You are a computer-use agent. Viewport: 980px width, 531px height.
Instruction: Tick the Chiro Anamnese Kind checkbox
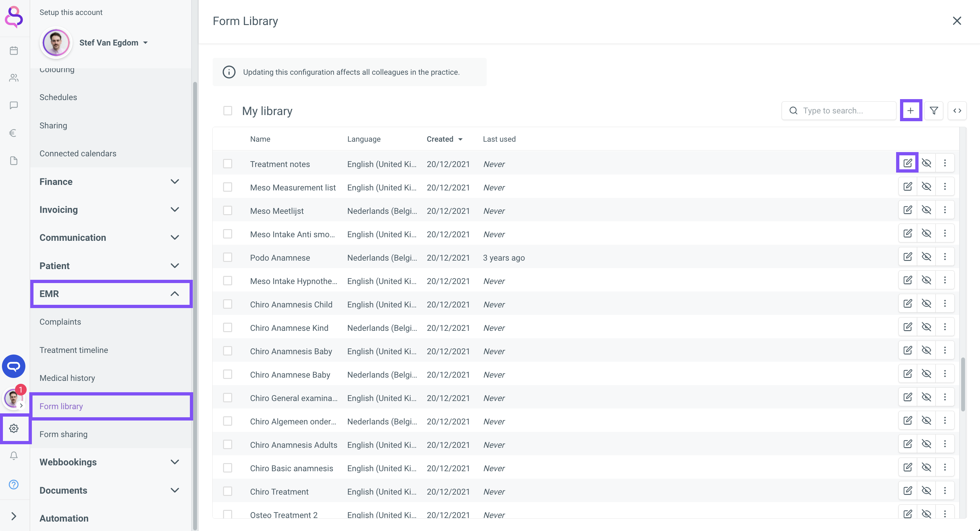coord(228,327)
